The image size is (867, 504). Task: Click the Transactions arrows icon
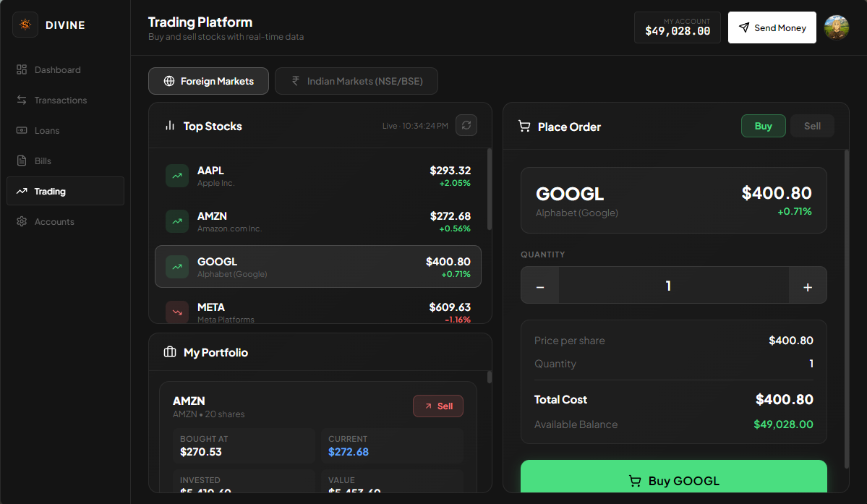pyautogui.click(x=22, y=100)
